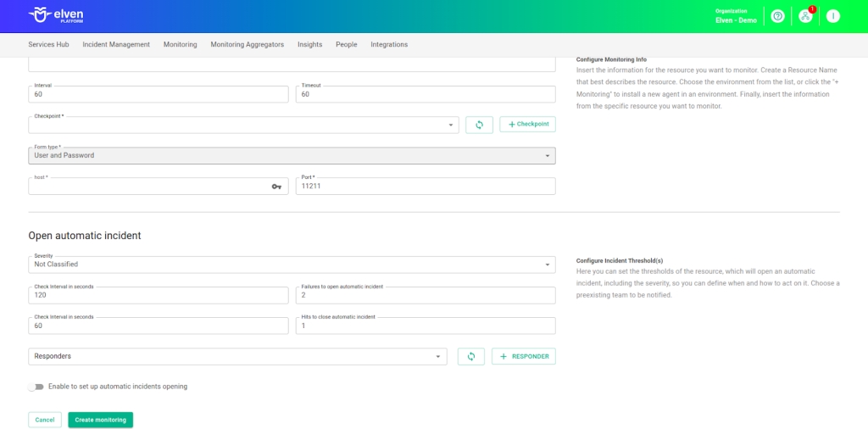Click the key icon in host field

click(276, 187)
